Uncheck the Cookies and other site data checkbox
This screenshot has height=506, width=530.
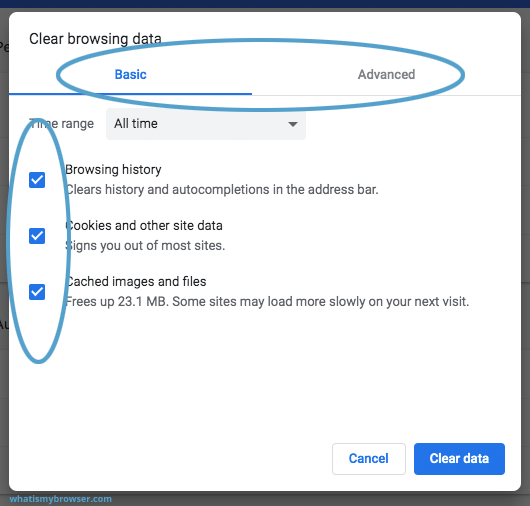pyautogui.click(x=37, y=236)
